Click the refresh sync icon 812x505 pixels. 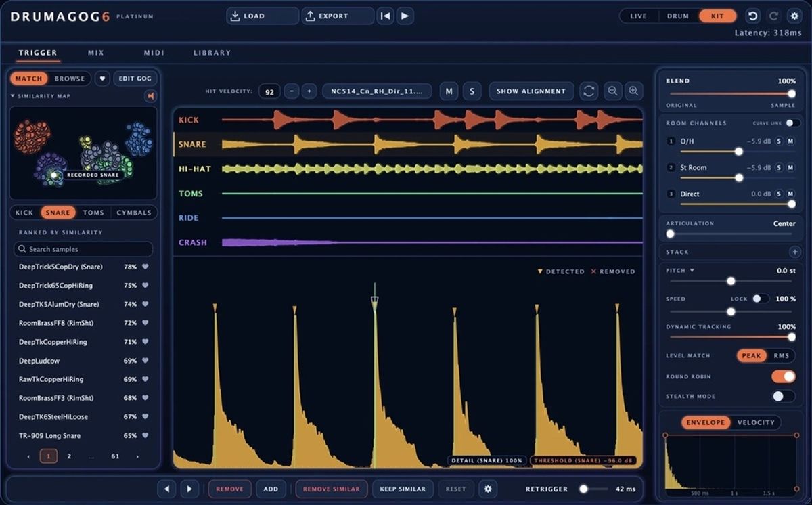click(x=589, y=91)
